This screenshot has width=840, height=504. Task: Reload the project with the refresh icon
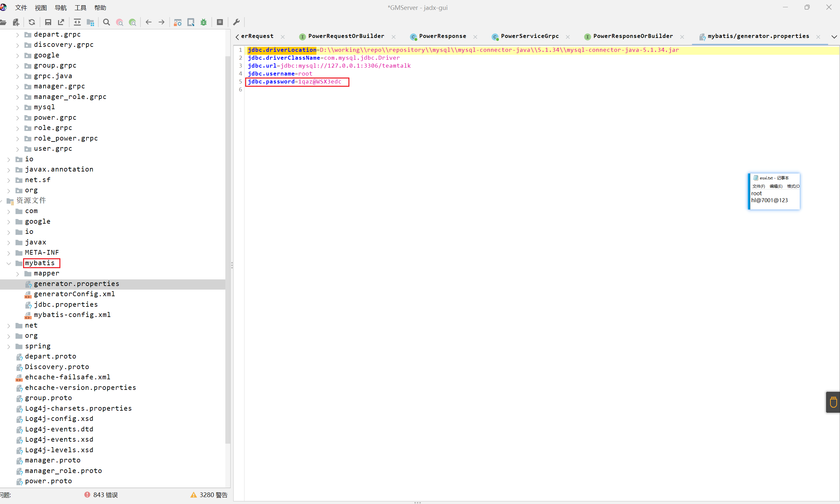[32, 22]
